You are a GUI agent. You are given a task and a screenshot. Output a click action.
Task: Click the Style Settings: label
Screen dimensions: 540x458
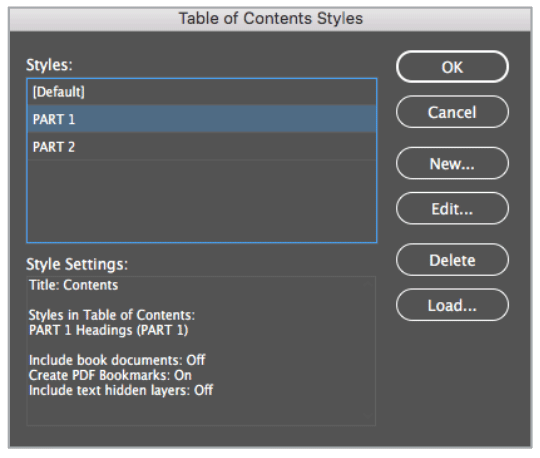click(x=77, y=264)
